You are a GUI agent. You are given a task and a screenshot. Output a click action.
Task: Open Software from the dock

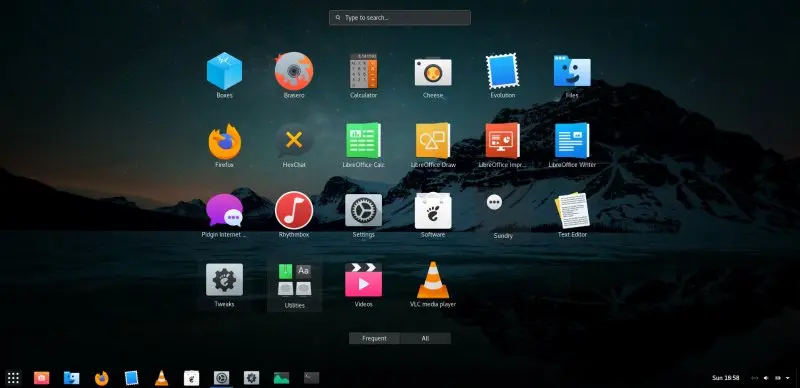[x=191, y=378]
